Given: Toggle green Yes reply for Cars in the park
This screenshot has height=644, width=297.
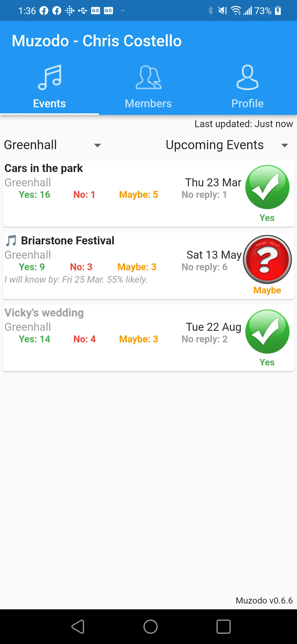Looking at the screenshot, I should click(267, 187).
